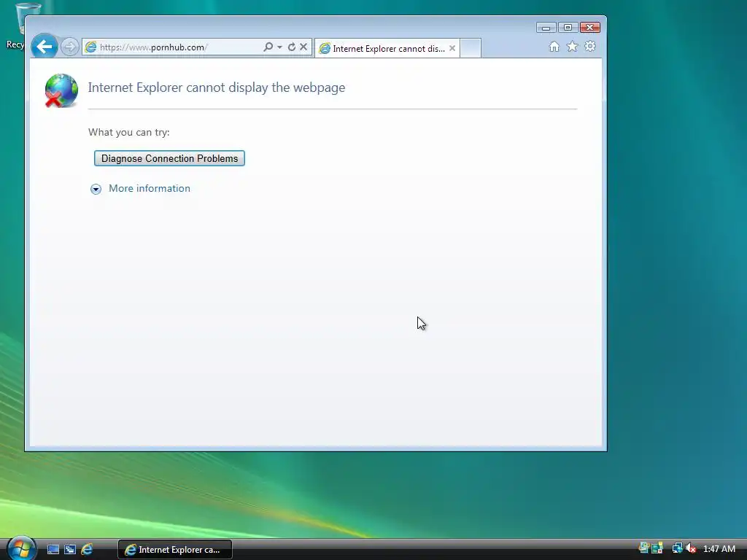The image size is (747, 560).
Task: Click the Windows security shield tray icon
Action: pos(657,548)
